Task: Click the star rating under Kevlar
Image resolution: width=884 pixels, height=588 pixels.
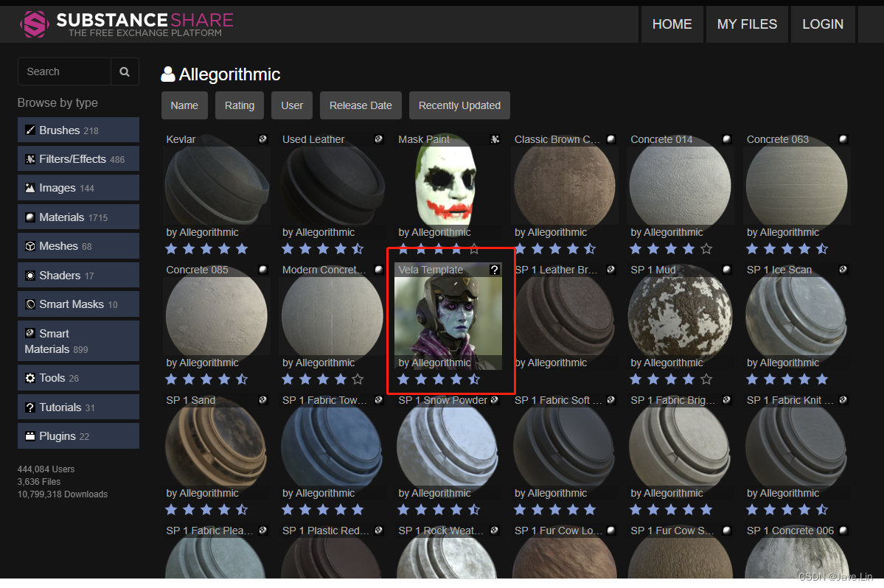Action: click(207, 248)
